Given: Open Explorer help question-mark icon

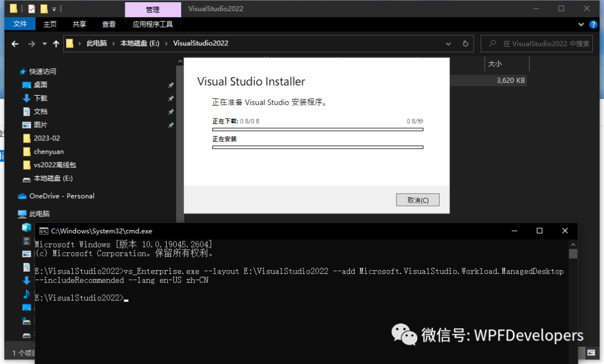Looking at the screenshot, I should [593, 24].
